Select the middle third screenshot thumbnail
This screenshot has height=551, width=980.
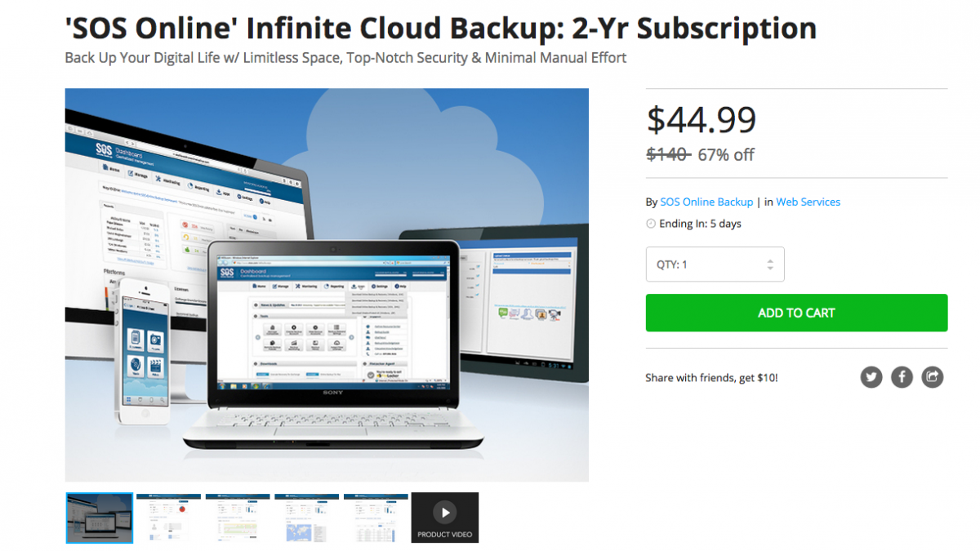click(238, 518)
